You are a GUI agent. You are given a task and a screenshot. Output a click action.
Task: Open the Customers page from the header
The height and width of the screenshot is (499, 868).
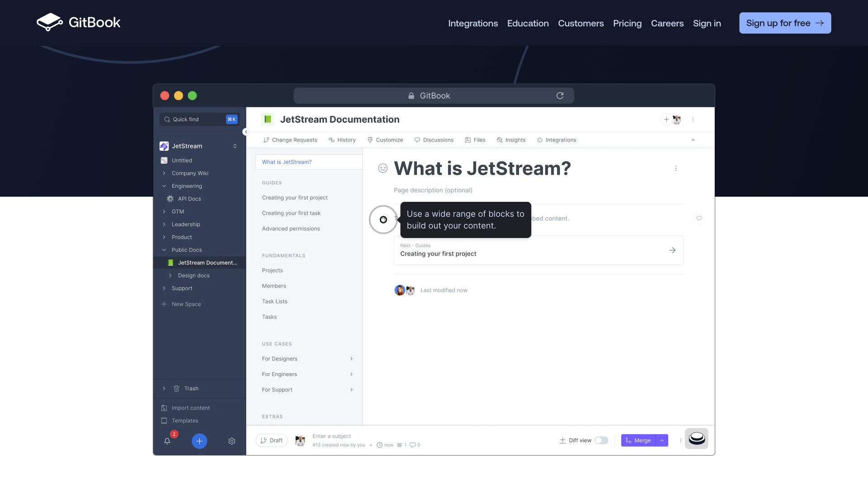(581, 23)
